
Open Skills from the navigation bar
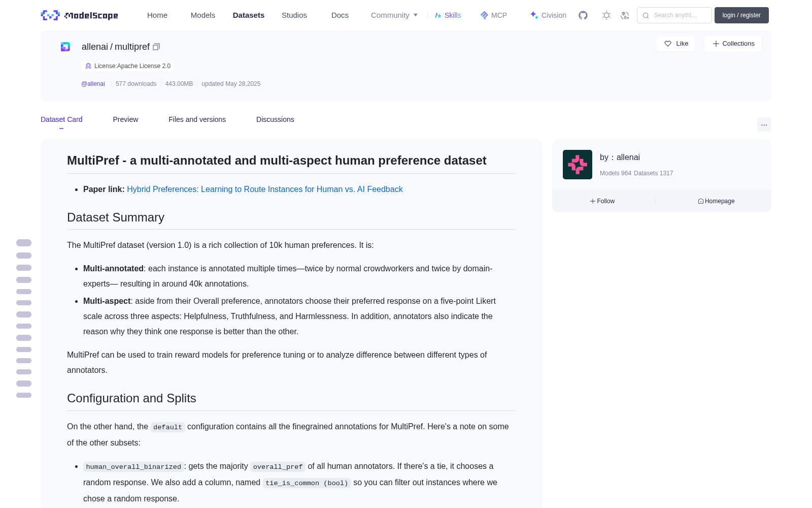(448, 15)
